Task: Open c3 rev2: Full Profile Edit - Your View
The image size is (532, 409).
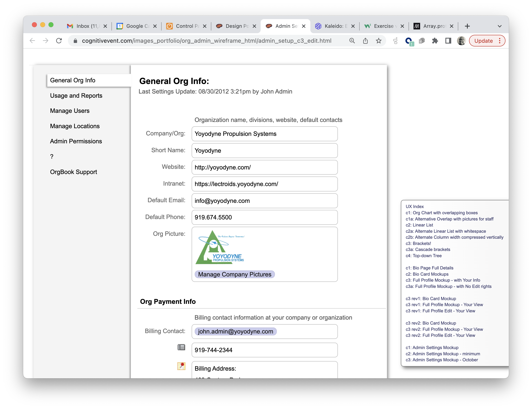Action: 440,335
